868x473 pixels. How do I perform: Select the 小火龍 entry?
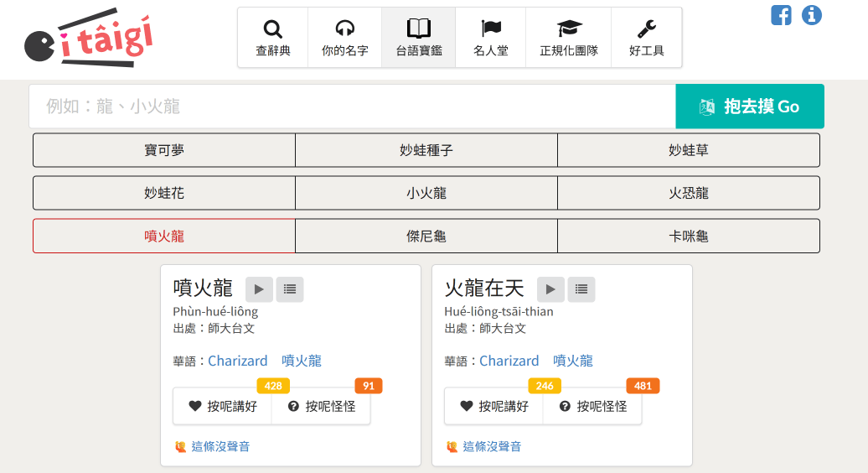(x=426, y=193)
